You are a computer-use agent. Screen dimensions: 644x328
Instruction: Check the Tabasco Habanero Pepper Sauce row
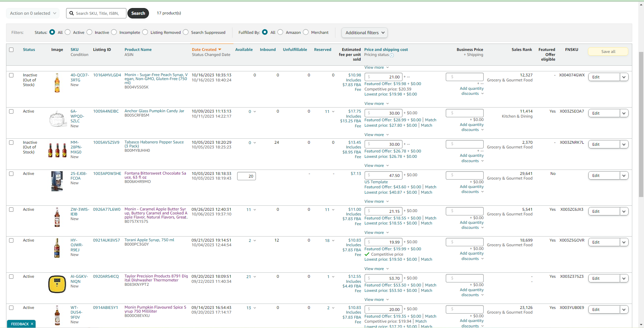(11, 142)
